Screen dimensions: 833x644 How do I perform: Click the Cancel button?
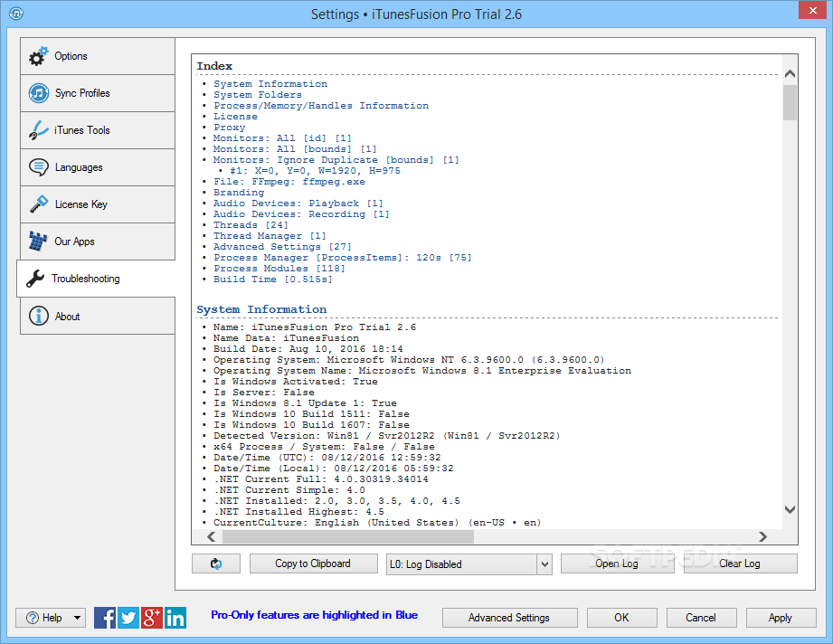701,618
